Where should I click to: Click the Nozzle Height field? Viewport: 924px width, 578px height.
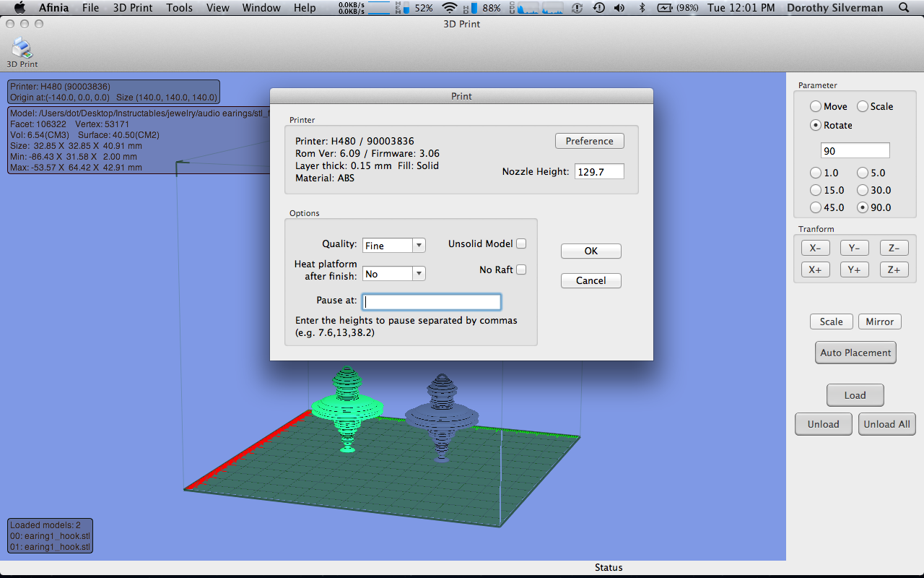599,172
